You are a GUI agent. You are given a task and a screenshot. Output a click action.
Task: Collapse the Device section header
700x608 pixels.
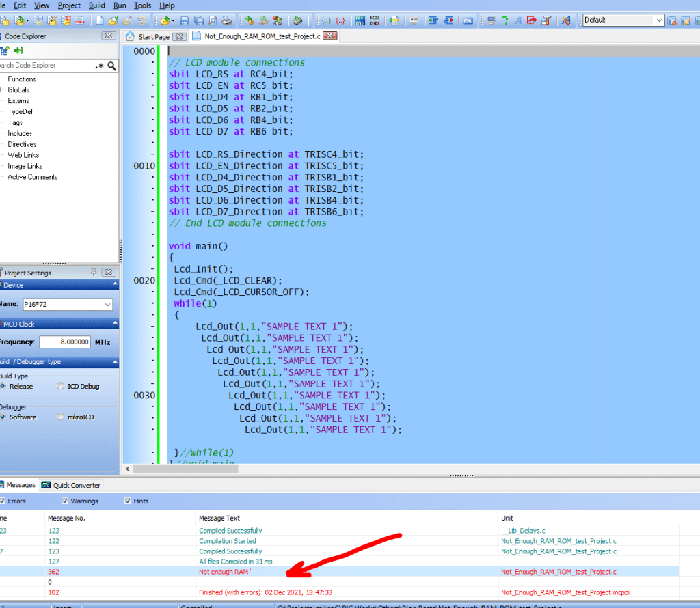tap(115, 285)
